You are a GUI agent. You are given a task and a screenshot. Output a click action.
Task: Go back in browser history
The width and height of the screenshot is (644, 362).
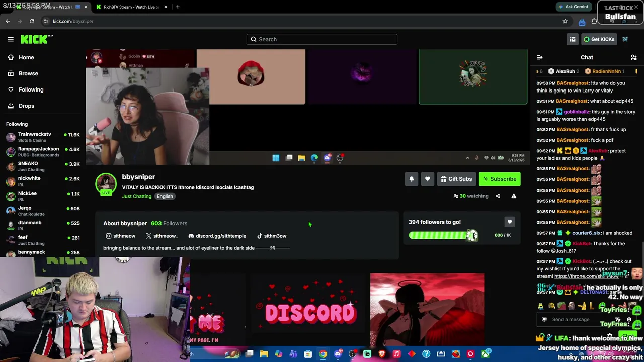[8, 21]
